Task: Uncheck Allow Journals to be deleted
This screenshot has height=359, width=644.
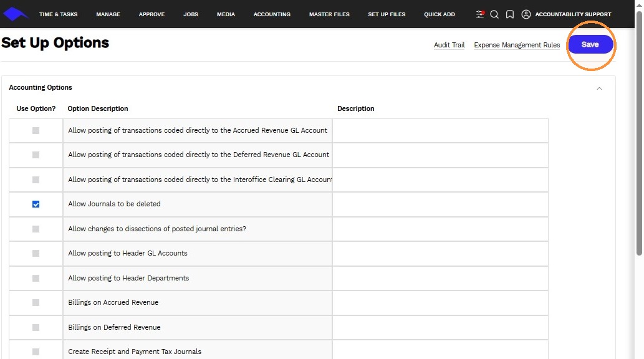Action: coord(36,204)
